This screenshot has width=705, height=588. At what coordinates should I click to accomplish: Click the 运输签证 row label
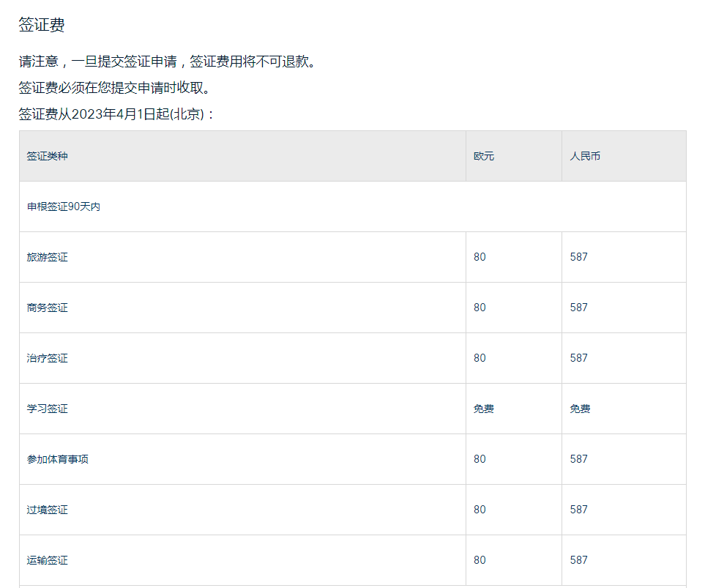(47, 560)
